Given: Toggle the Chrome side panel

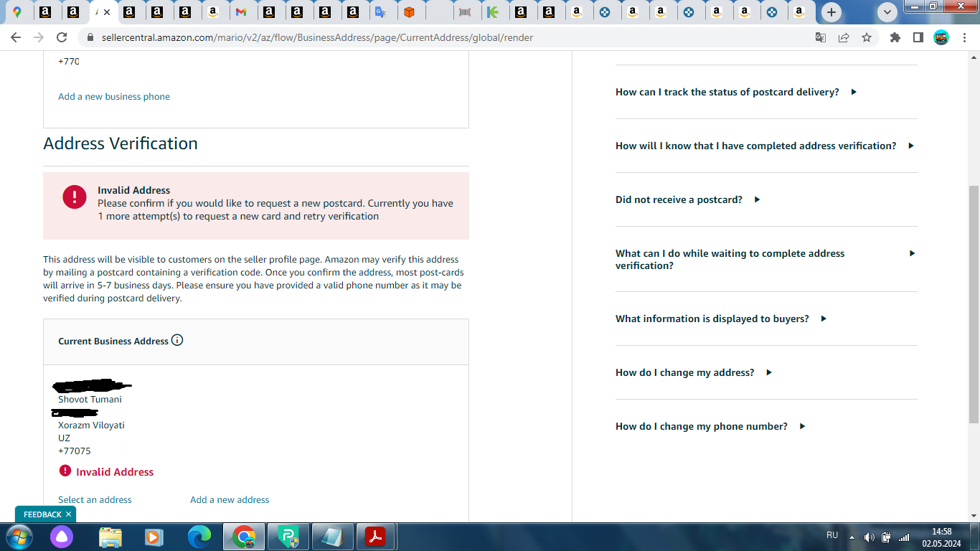Looking at the screenshot, I should pyautogui.click(x=918, y=37).
